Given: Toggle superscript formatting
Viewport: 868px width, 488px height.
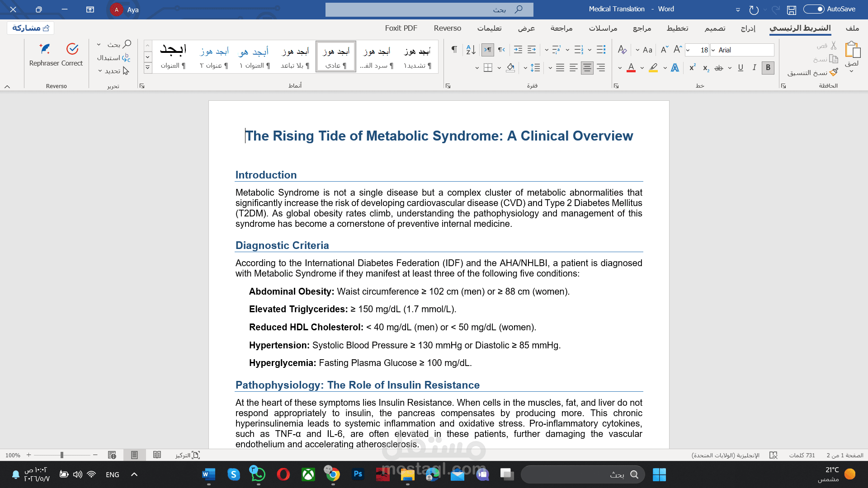Looking at the screenshot, I should (x=693, y=68).
